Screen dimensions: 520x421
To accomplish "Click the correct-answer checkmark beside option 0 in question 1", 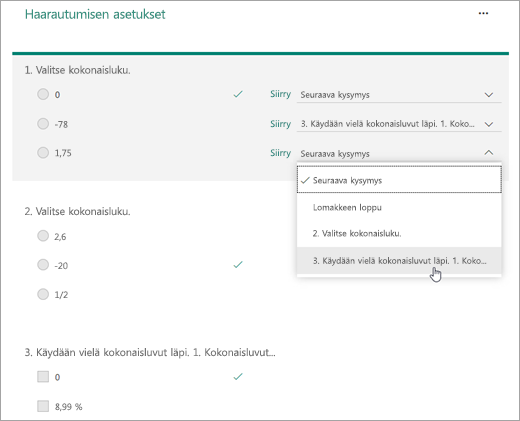I will 238,94.
